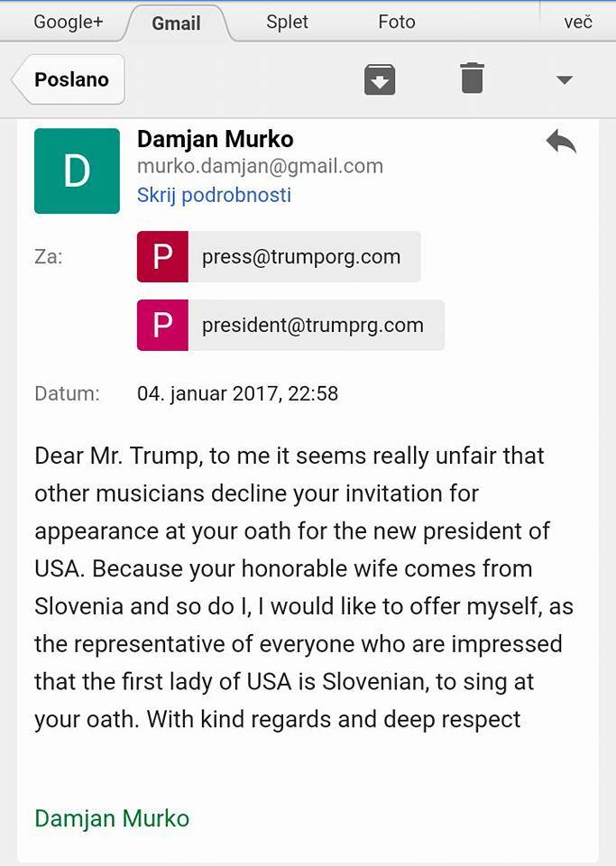This screenshot has width=616, height=866.
Task: Collapse details via Skrij podrobnosti
Action: (x=214, y=195)
